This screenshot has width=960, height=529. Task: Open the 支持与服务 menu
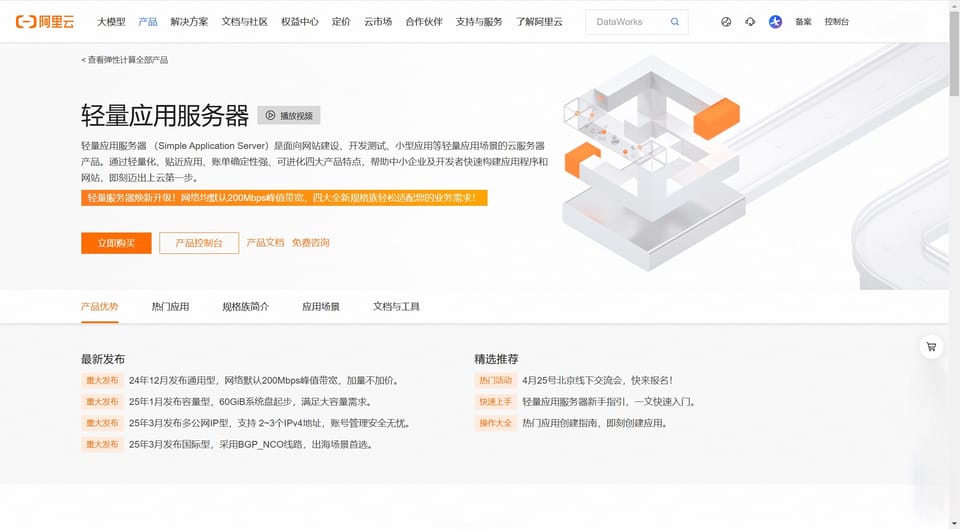click(479, 21)
